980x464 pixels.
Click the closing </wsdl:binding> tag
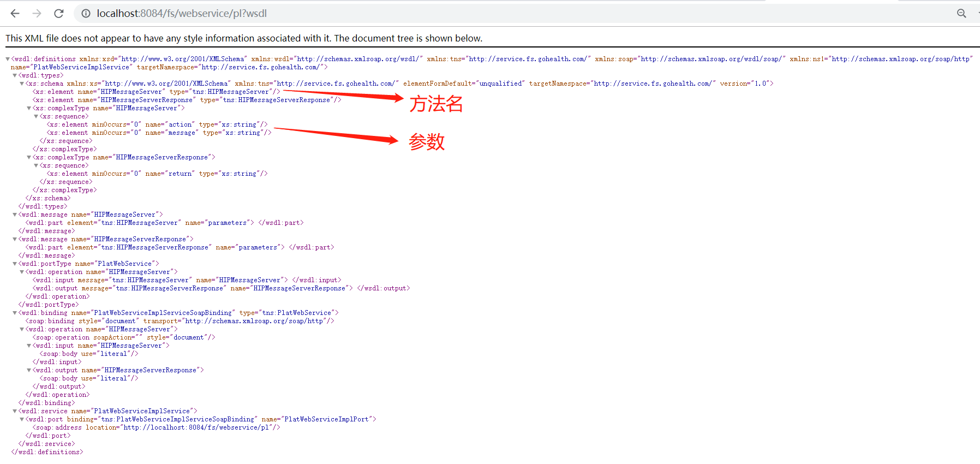click(x=46, y=403)
